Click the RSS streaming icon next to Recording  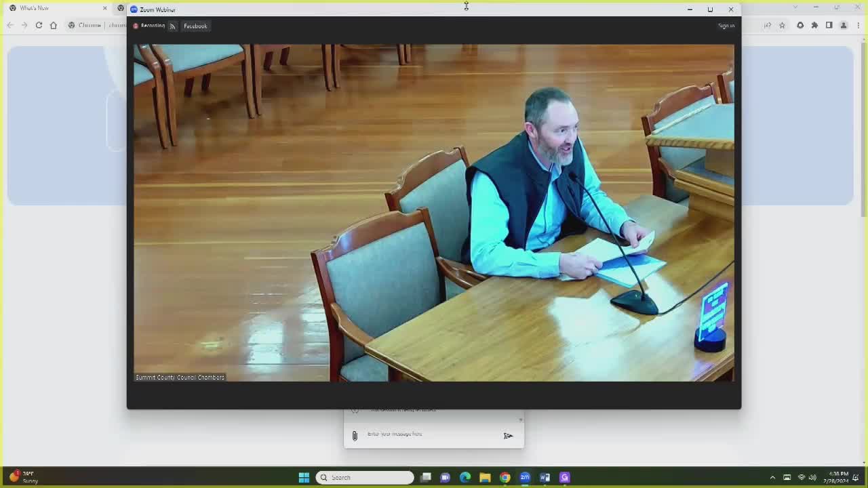pyautogui.click(x=172, y=26)
